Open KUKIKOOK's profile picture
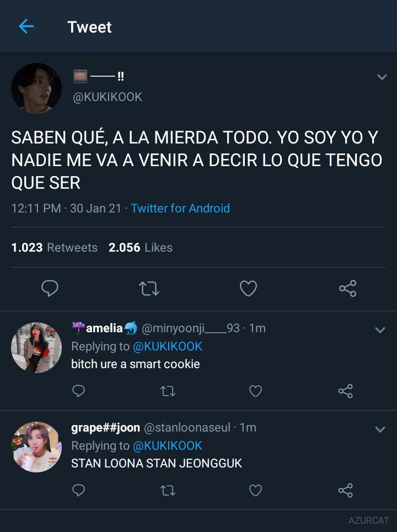 pos(36,88)
